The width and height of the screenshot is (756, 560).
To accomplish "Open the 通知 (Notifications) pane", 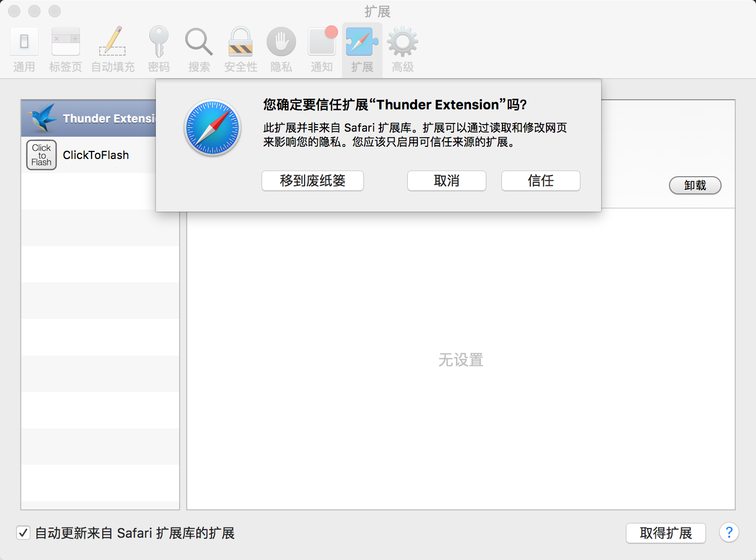I will tap(322, 50).
